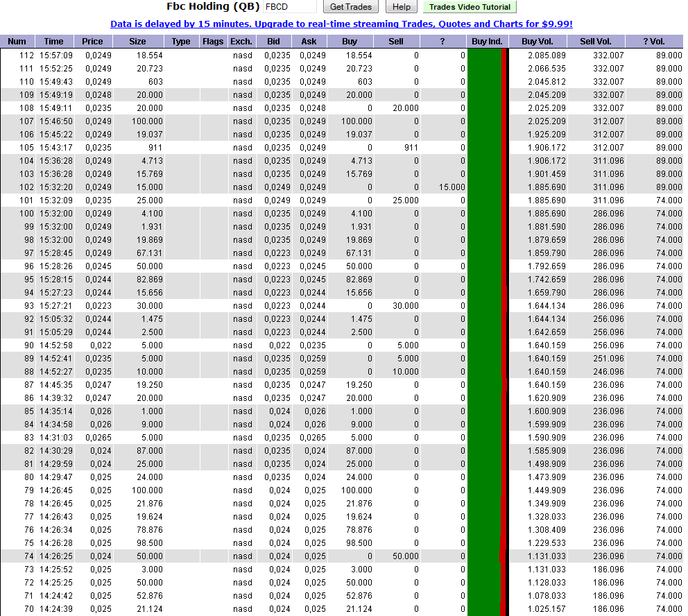Select size 52.876 in row 71

point(150,595)
